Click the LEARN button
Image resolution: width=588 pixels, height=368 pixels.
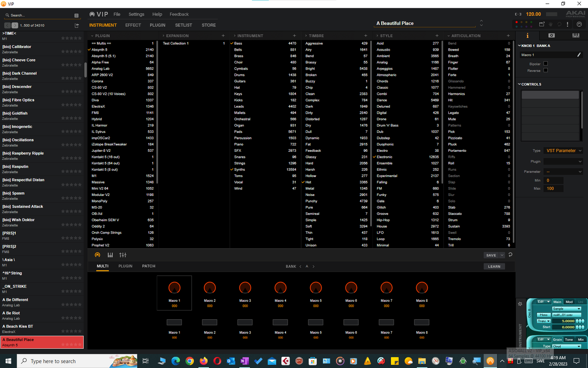click(494, 266)
